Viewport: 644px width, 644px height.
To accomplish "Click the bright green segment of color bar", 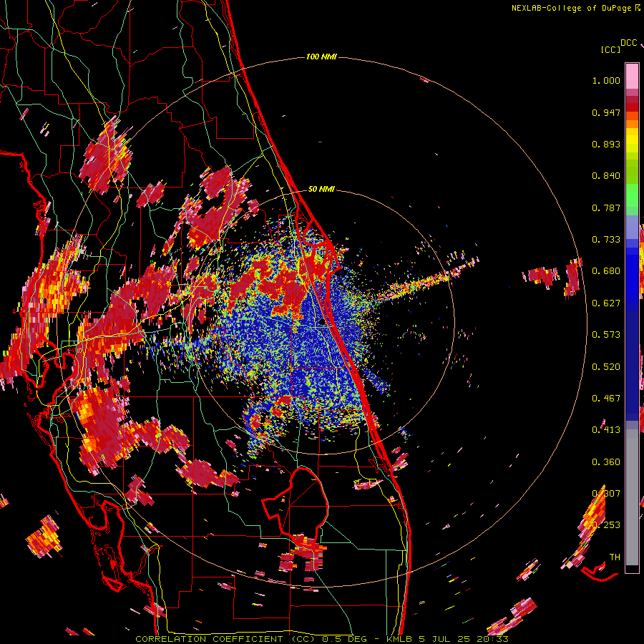I will [632, 195].
